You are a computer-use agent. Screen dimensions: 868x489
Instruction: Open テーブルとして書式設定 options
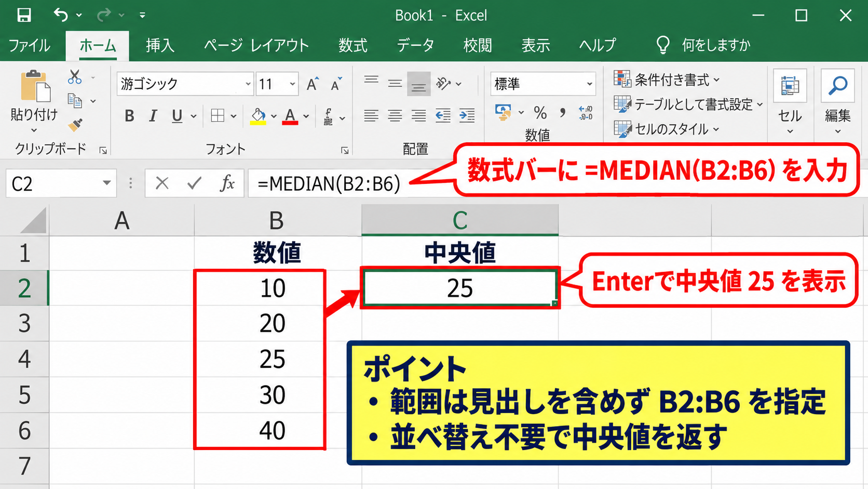click(x=688, y=104)
